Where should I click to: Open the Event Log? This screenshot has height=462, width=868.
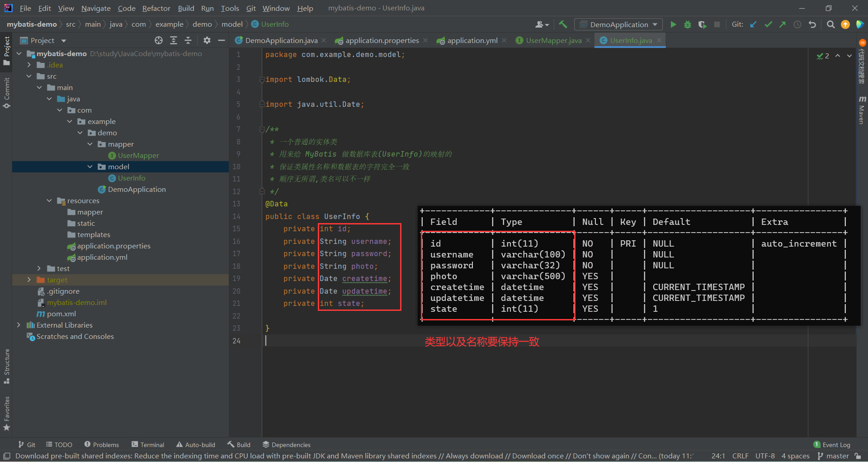point(832,445)
